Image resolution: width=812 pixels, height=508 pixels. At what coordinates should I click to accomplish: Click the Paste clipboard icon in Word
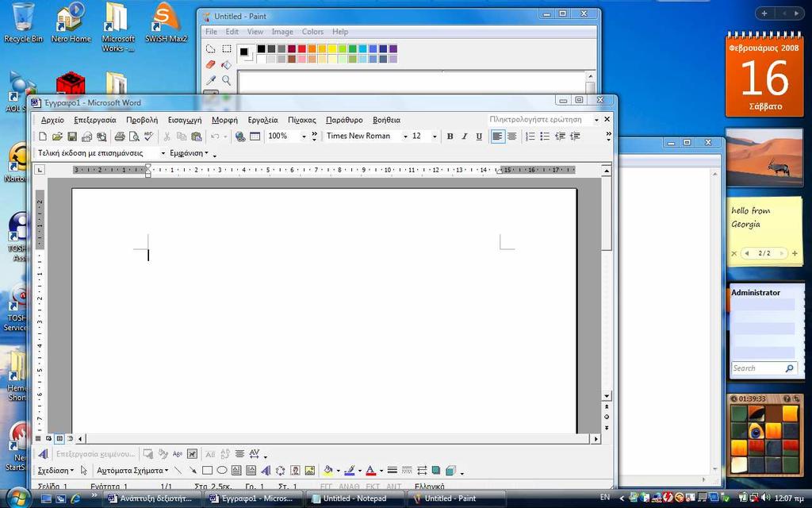(197, 137)
